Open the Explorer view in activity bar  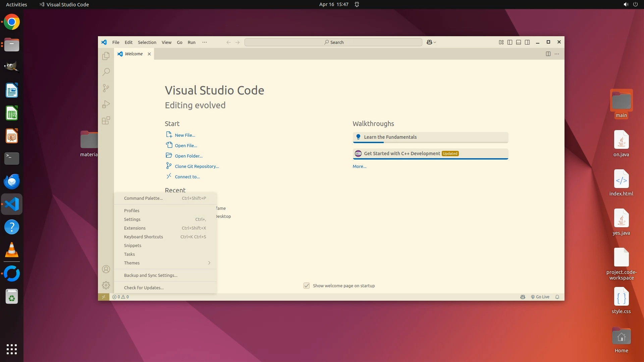point(106,56)
